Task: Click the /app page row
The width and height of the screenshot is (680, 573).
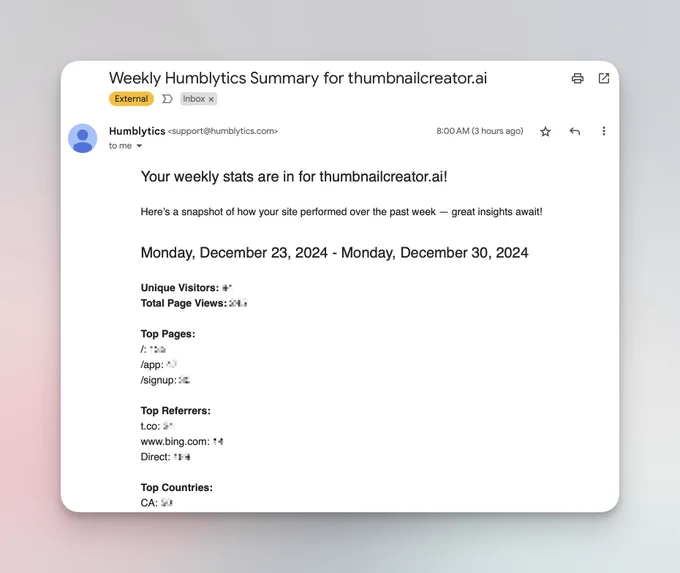Action: tap(158, 365)
